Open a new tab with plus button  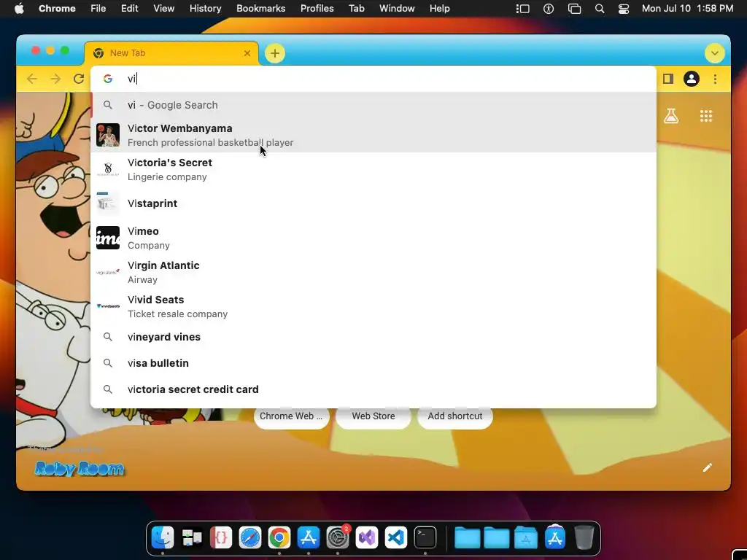275,53
